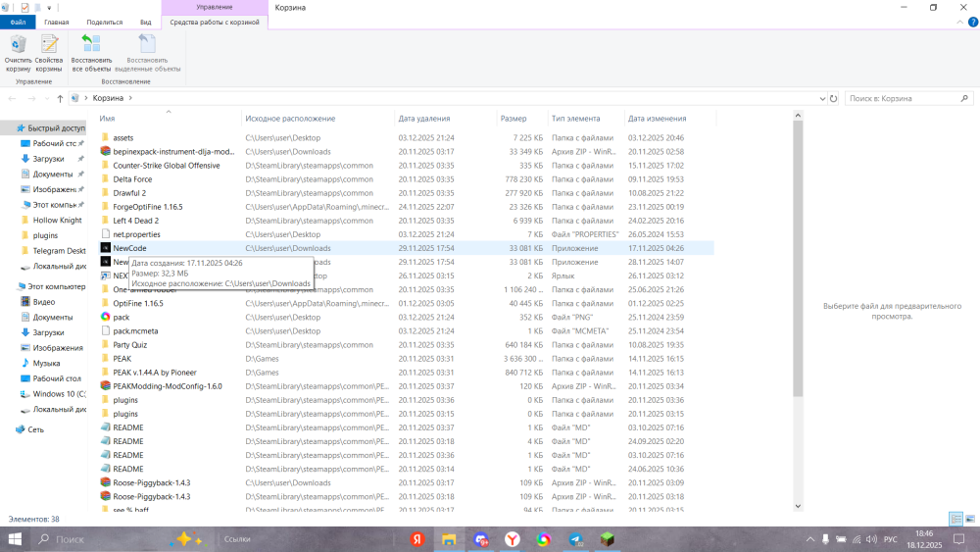Expand the chevron after Корзина in address bar
980x552 pixels.
(130, 98)
